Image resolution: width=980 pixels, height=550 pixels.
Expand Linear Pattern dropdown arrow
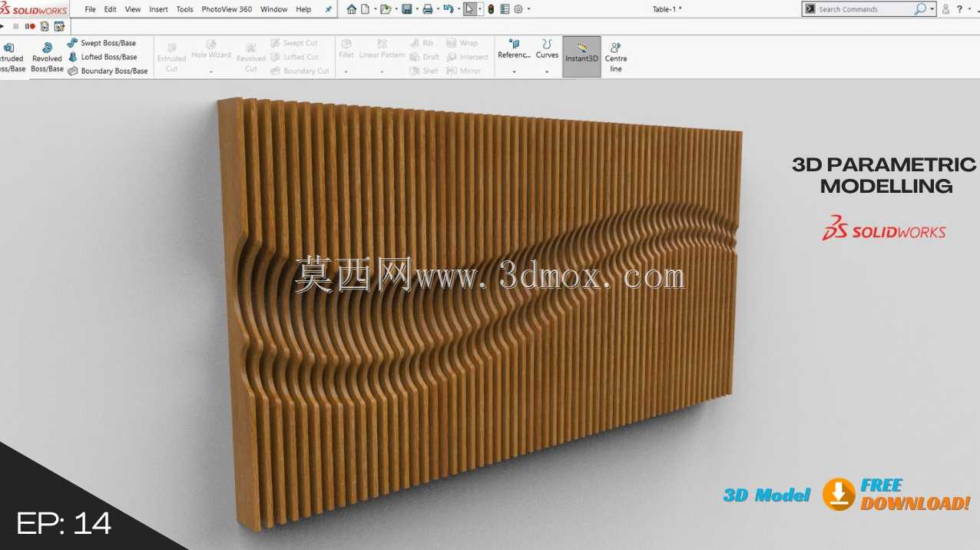[382, 72]
